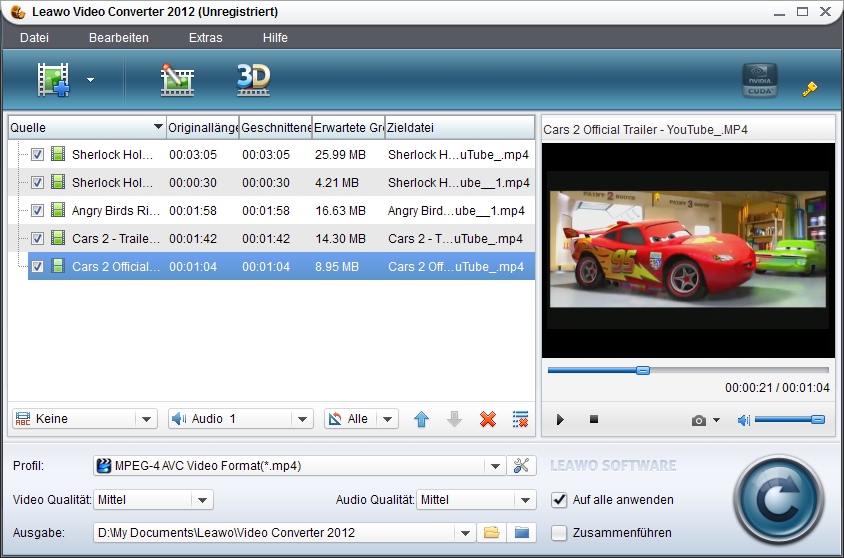844x558 pixels.
Task: Open the Datei menu
Action: pos(34,38)
